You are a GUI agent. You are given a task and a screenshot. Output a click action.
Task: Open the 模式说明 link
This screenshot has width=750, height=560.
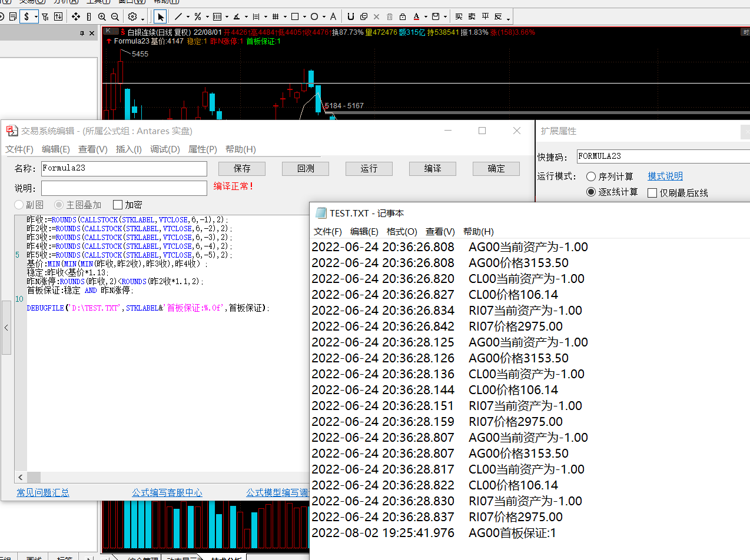click(665, 176)
